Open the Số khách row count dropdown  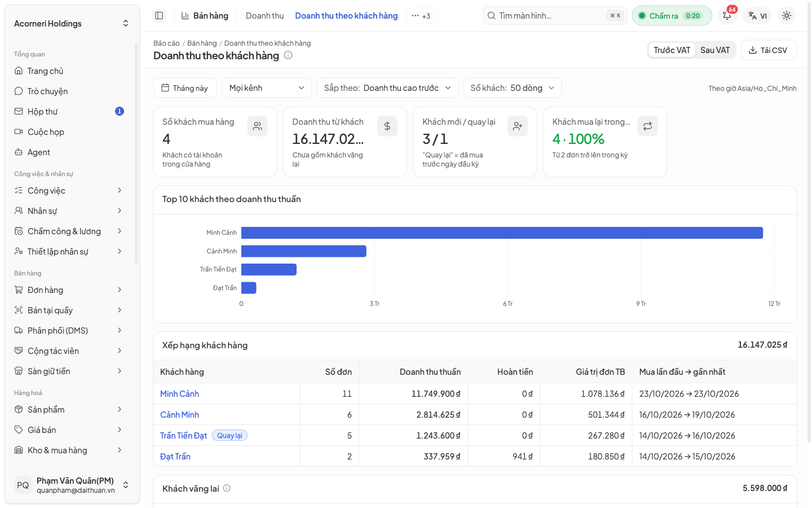[x=513, y=88]
